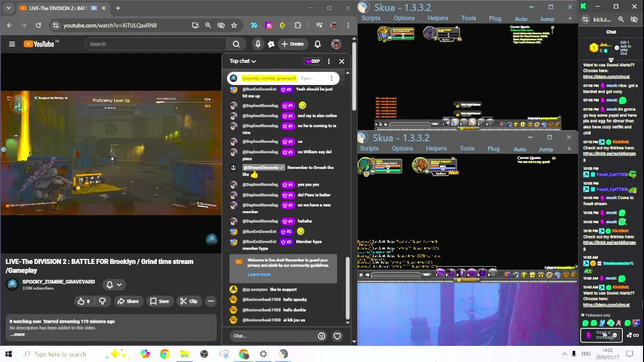
Task: Open a new Chrome tab with plus
Action: tap(118, 8)
